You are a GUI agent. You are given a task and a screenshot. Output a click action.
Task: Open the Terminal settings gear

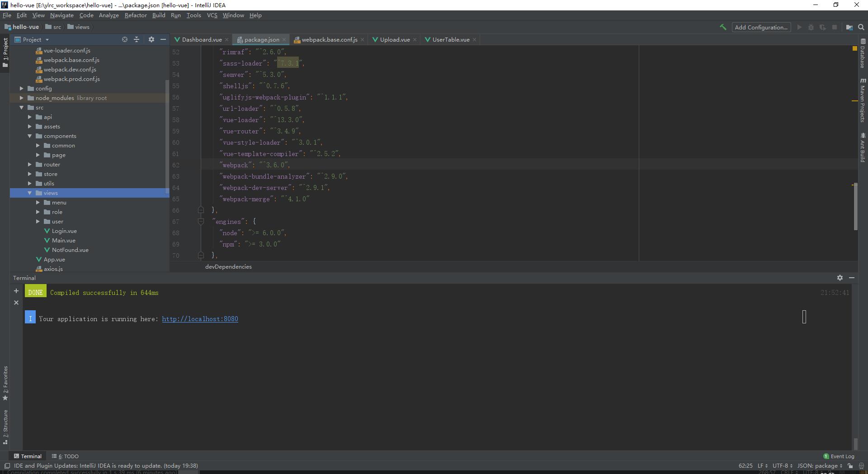(x=840, y=278)
